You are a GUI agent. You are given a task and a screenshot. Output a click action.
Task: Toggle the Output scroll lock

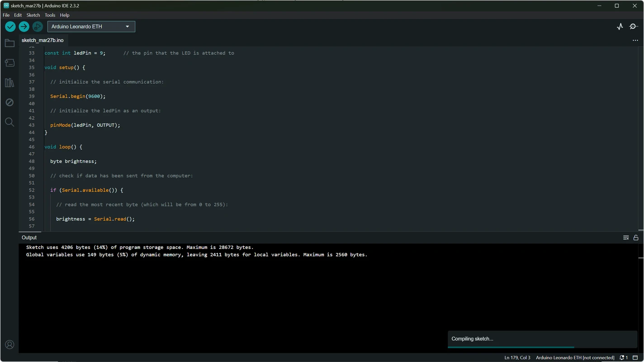pyautogui.click(x=636, y=238)
